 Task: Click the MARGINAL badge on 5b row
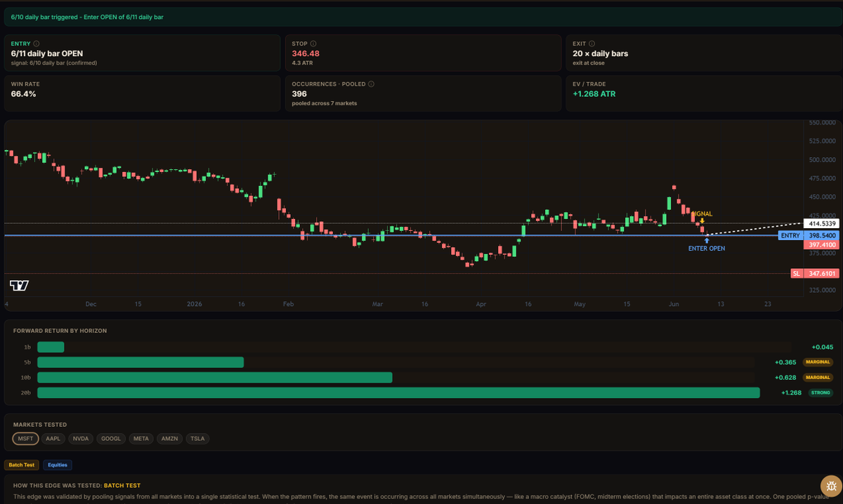coord(818,362)
